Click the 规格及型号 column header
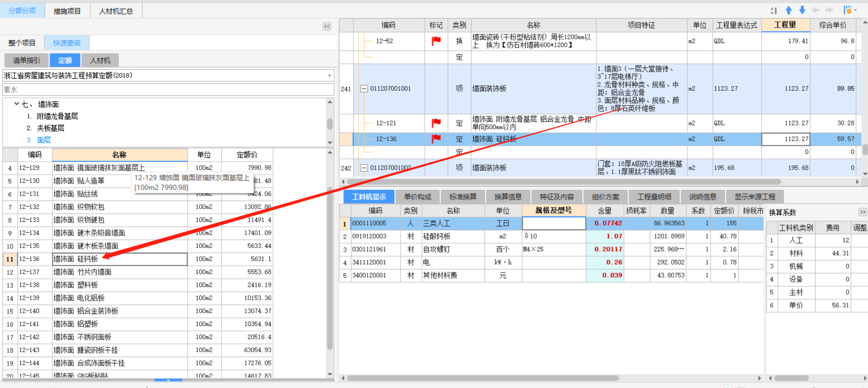The height and width of the screenshot is (388, 868). 554,211
